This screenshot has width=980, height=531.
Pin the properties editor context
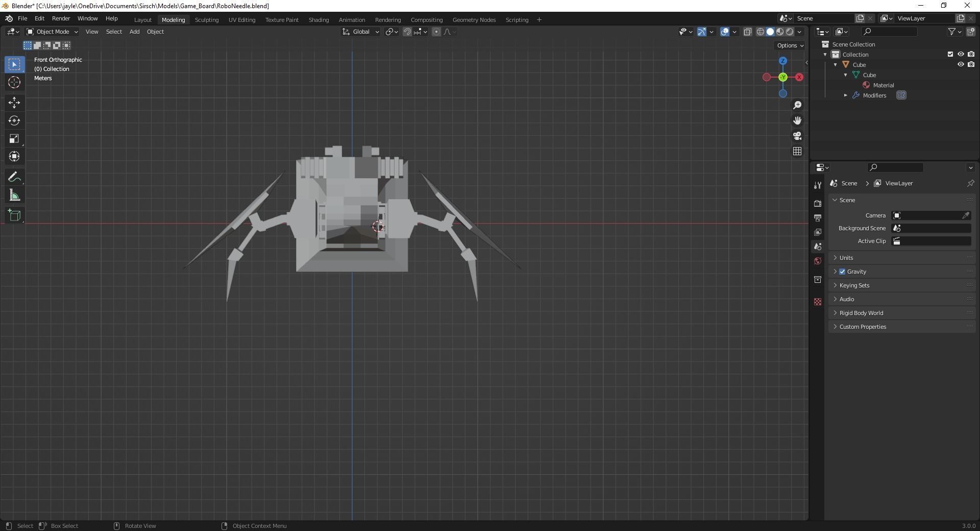click(970, 183)
